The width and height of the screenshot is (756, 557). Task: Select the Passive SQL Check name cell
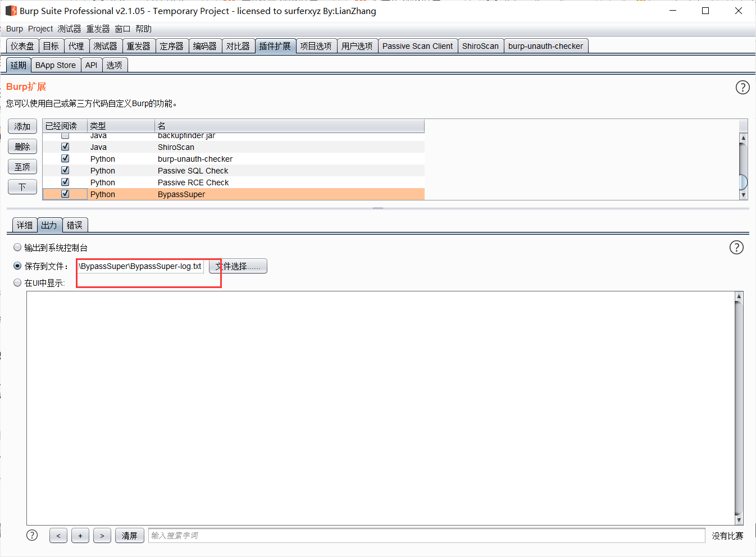click(x=193, y=171)
